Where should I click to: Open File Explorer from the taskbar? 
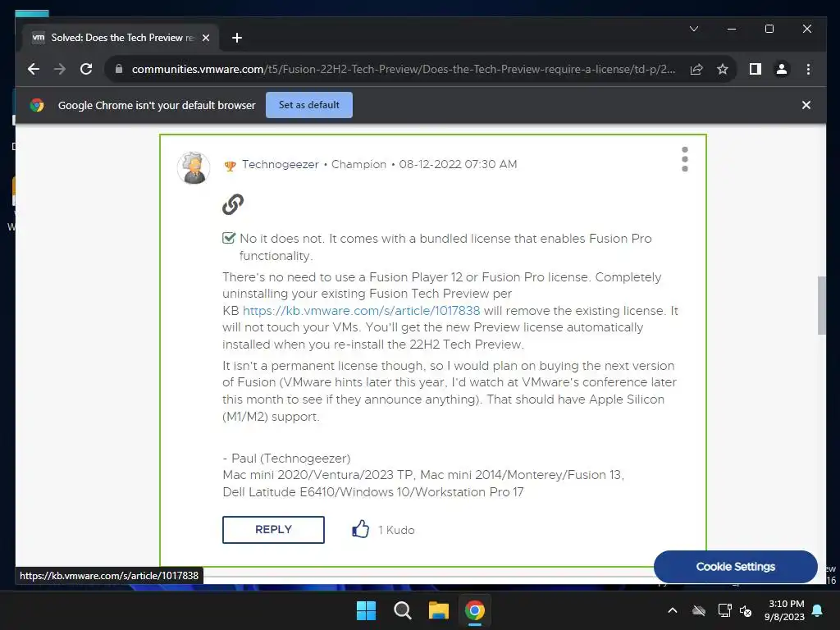[x=438, y=610]
